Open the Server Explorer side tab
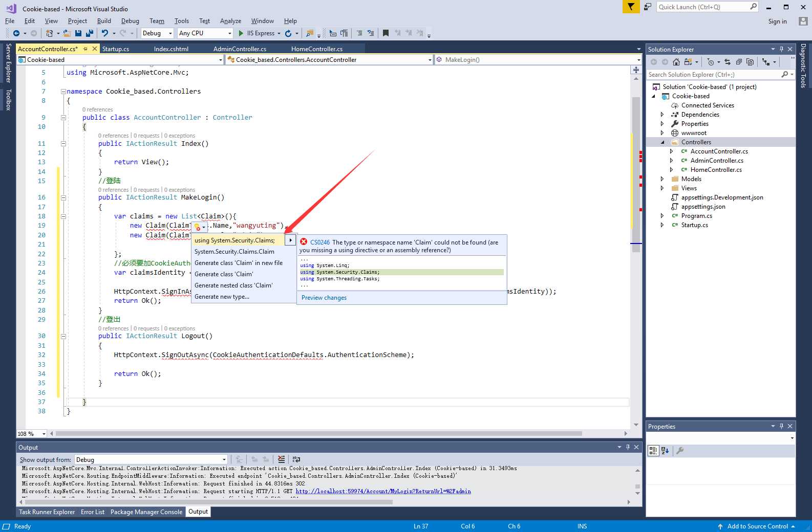Image resolution: width=812 pixels, height=532 pixels. pos(8,63)
